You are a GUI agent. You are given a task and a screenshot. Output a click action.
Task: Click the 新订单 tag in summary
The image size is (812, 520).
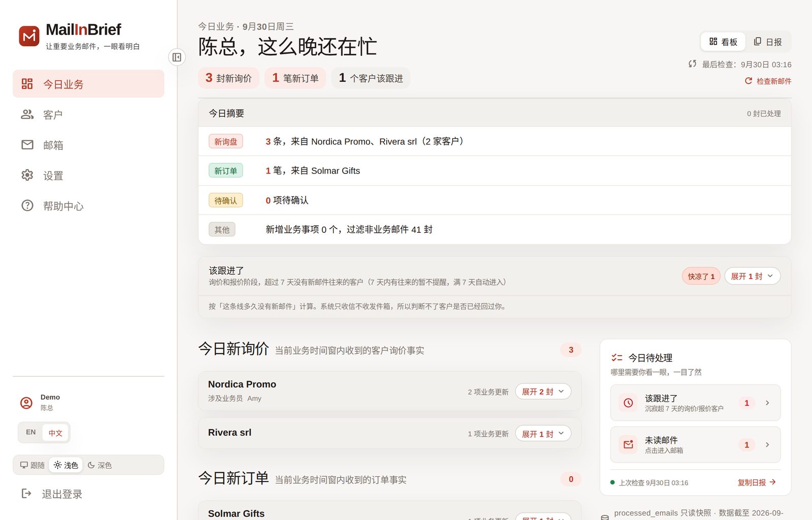pos(226,170)
